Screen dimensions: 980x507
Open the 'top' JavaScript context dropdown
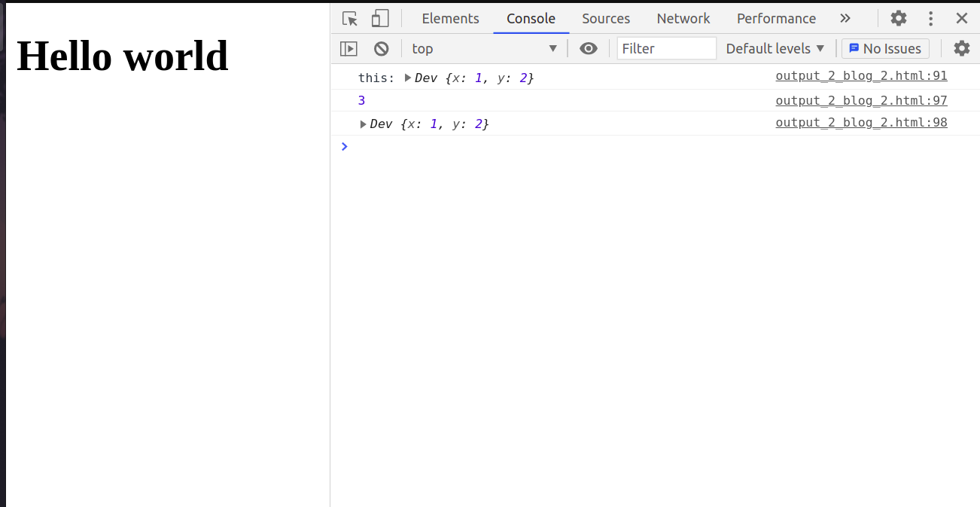(x=484, y=49)
